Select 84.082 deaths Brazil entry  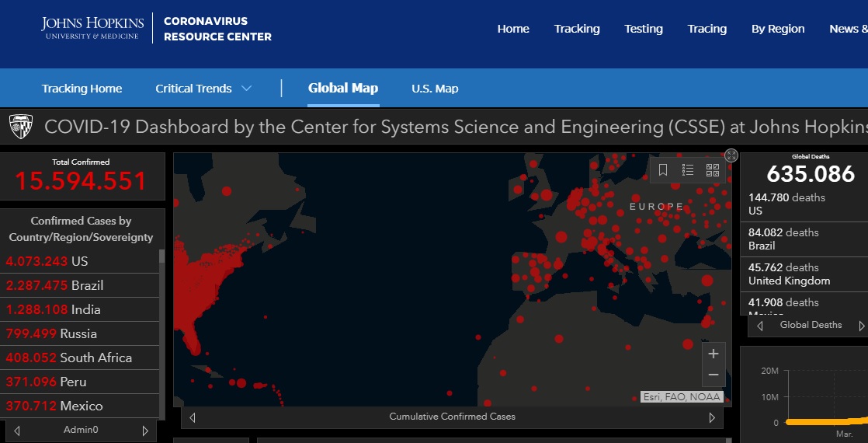(x=804, y=239)
